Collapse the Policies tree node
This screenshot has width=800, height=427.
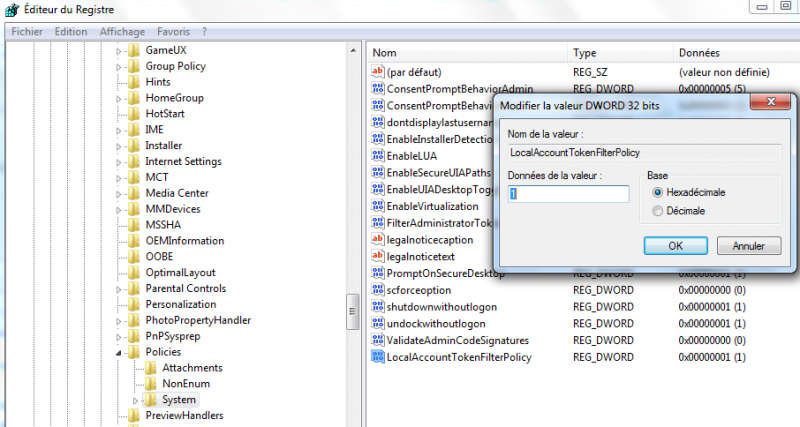pyautogui.click(x=119, y=352)
